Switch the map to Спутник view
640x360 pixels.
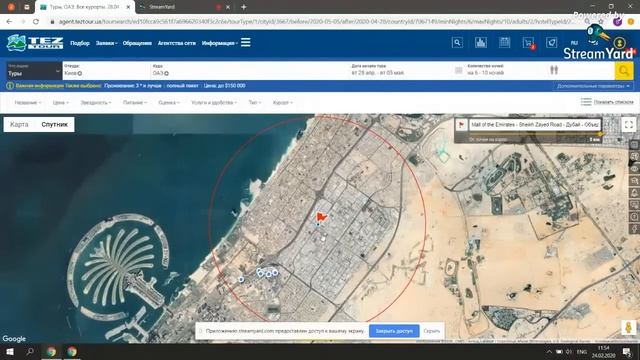tap(54, 124)
